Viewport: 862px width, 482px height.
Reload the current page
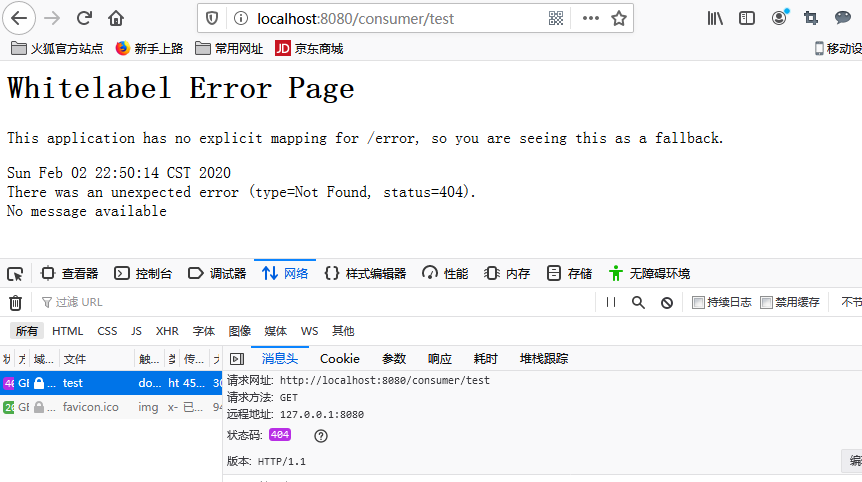coord(84,18)
